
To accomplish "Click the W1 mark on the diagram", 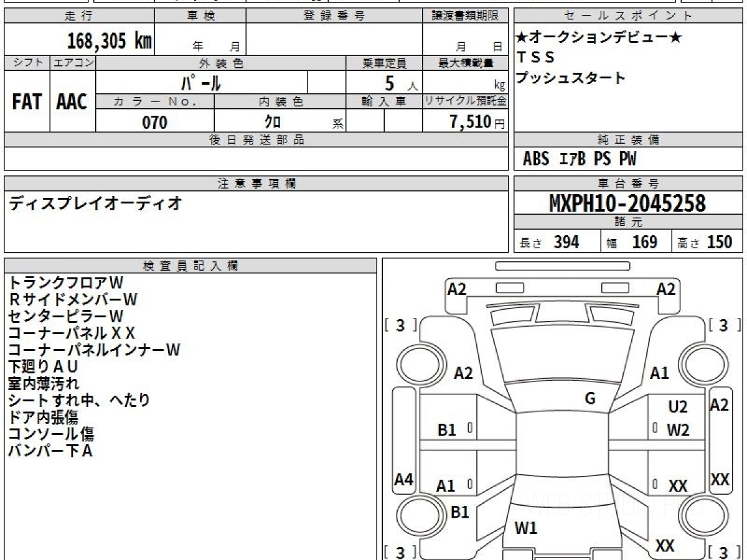I will (x=526, y=529).
